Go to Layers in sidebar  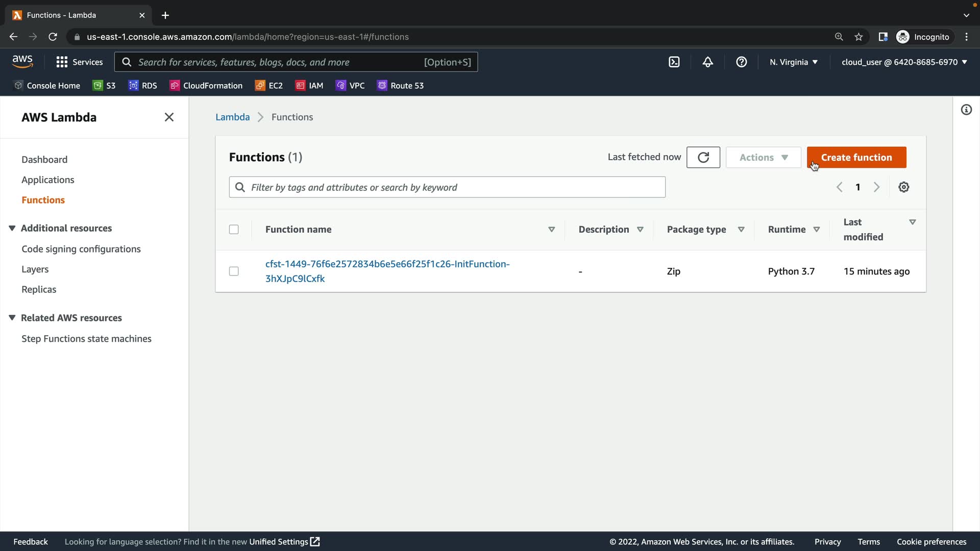click(x=35, y=269)
